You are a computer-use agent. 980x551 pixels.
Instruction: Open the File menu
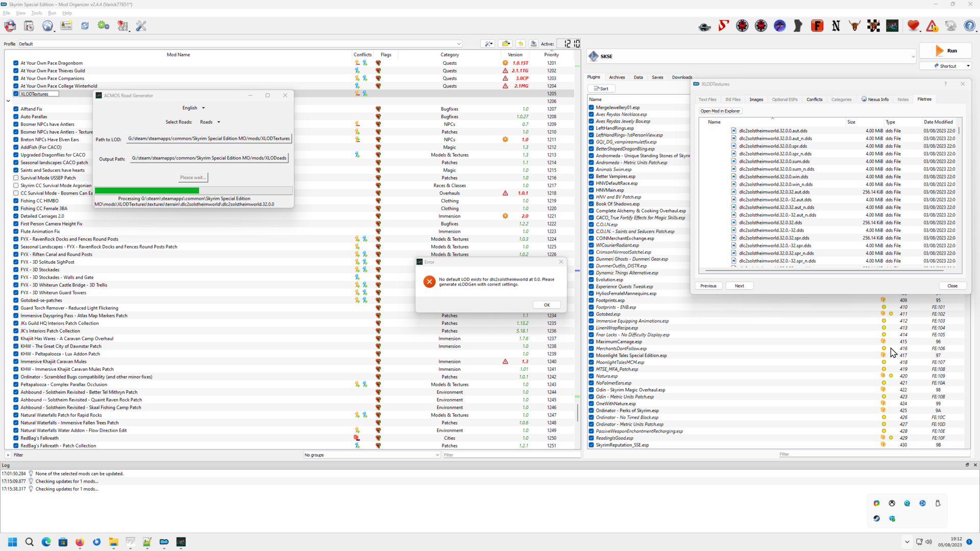point(6,13)
